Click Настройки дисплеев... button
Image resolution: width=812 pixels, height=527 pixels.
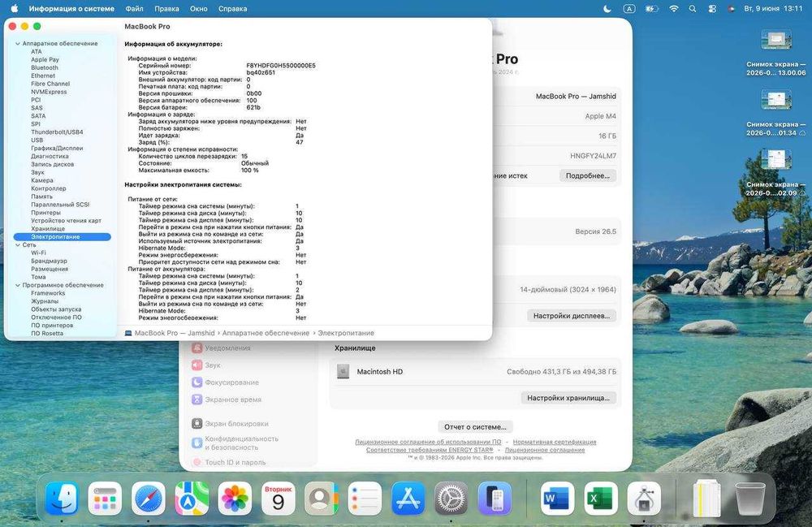572,315
